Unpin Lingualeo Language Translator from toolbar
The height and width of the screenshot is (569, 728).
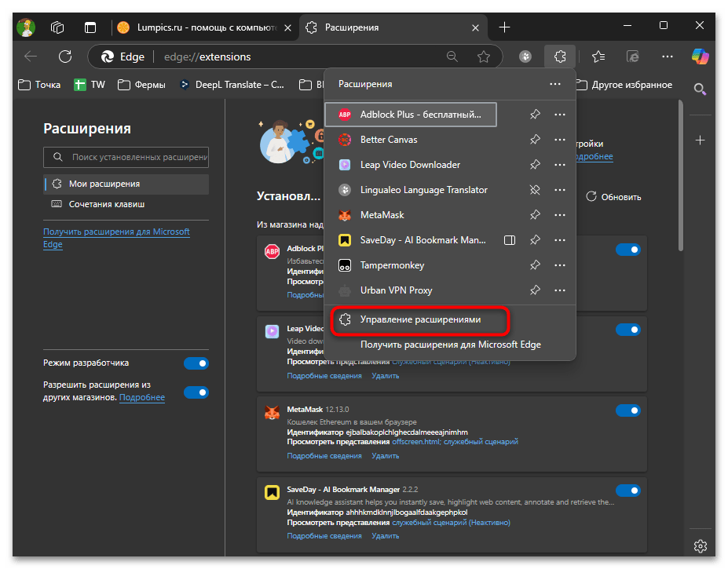click(535, 190)
